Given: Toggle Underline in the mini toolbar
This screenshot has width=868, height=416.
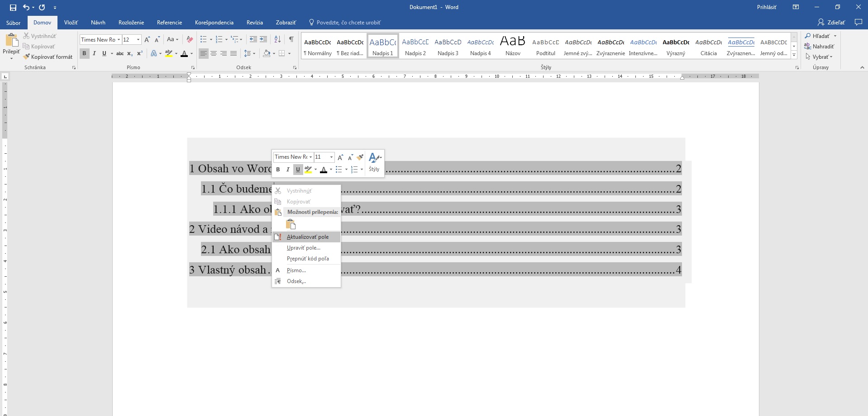Looking at the screenshot, I should tap(298, 170).
